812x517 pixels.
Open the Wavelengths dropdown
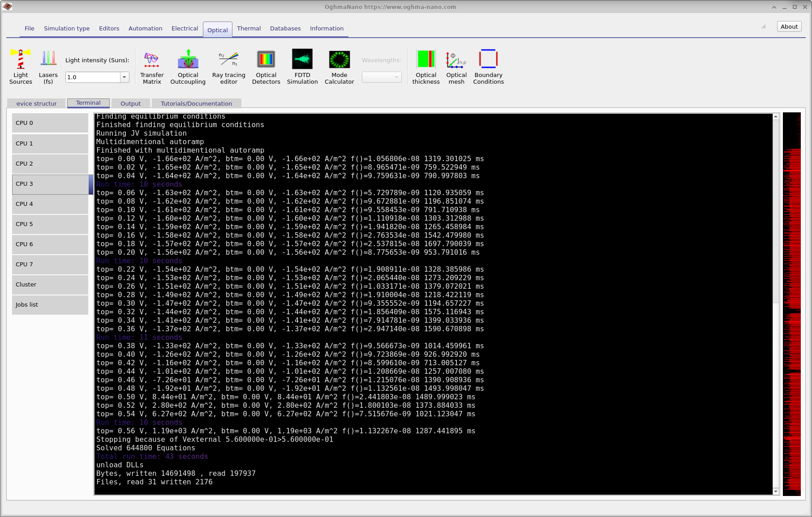point(396,77)
